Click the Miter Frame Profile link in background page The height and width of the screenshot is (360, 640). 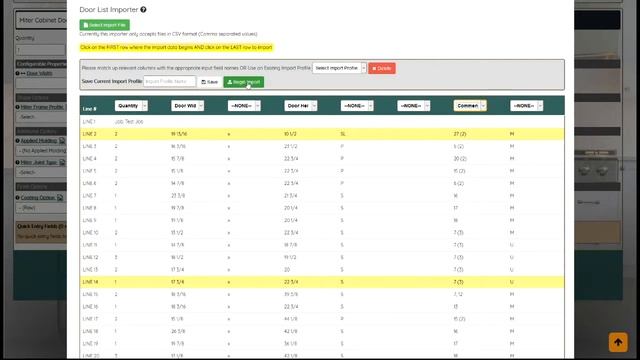click(x=42, y=107)
